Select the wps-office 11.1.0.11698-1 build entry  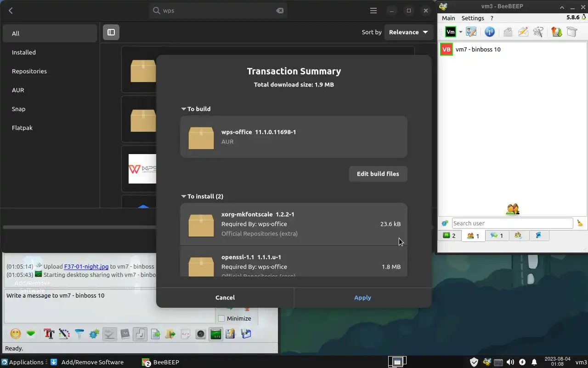click(x=294, y=137)
